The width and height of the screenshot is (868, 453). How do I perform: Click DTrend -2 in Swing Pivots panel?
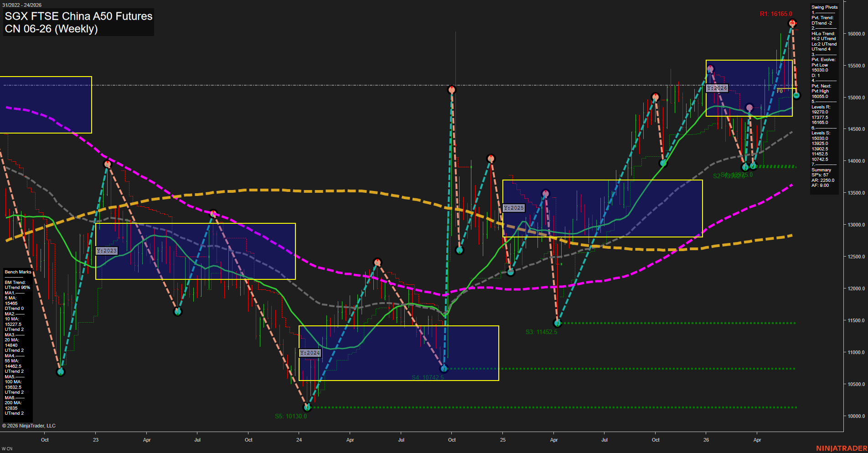[822, 23]
